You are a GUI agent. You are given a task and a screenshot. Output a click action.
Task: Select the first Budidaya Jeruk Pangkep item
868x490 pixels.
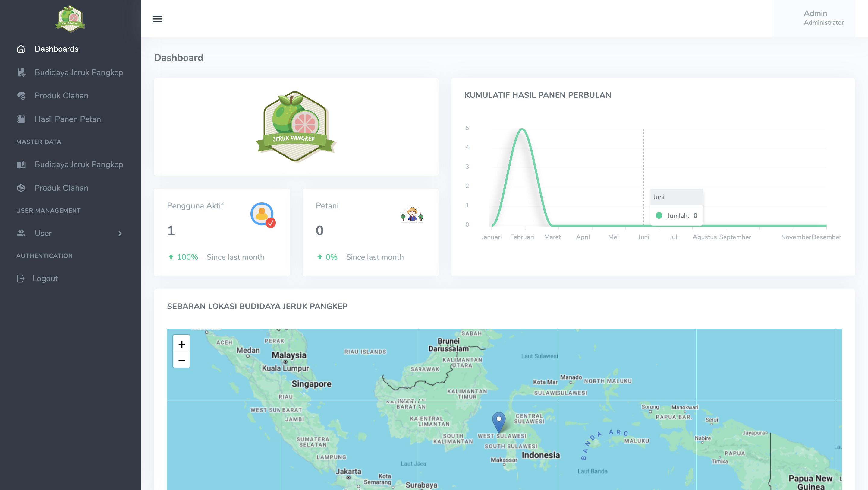78,72
